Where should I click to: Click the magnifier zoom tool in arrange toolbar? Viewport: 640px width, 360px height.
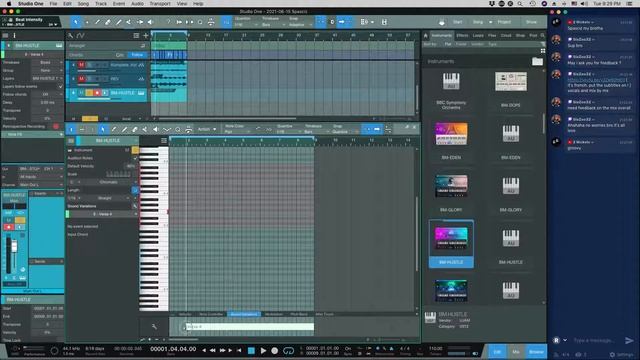200,22
